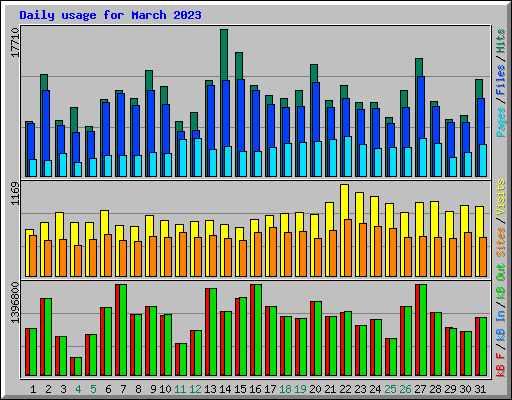
Task: Click the "Daily usage for March 2023" title
Action: point(110,15)
